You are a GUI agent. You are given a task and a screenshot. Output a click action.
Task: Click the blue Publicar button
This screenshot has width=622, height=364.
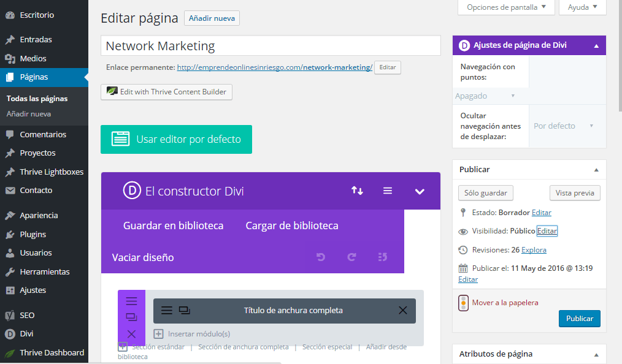580,319
